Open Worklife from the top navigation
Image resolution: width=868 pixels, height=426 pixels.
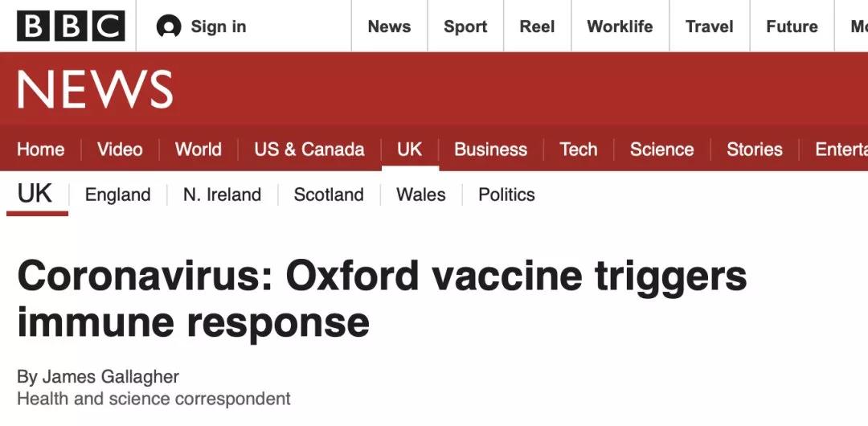pyautogui.click(x=620, y=27)
